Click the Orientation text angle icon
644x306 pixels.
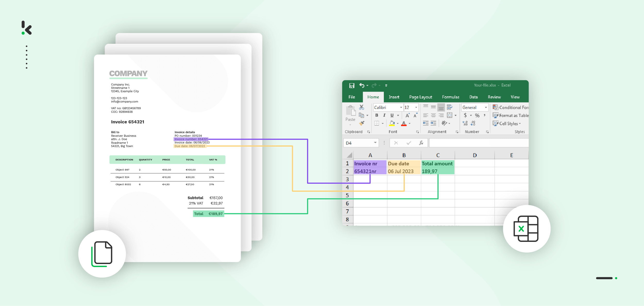444,123
